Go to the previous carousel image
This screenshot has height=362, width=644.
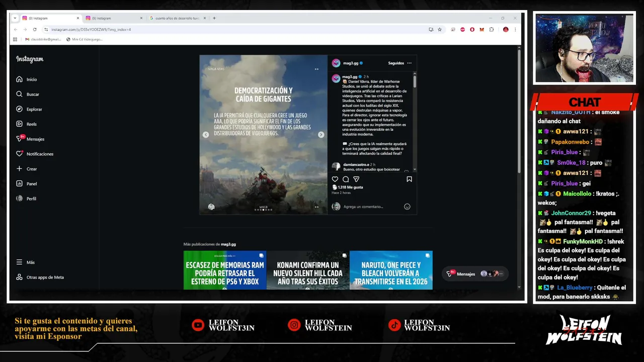[205, 135]
